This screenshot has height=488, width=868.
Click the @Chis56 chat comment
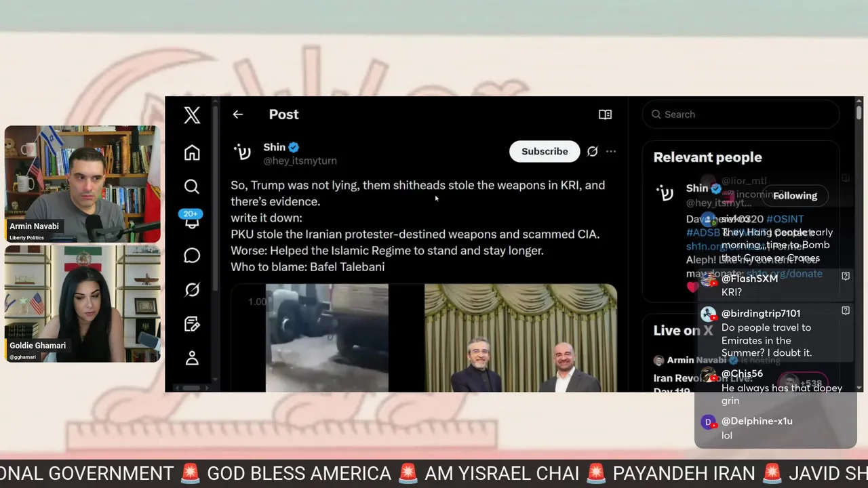775,387
